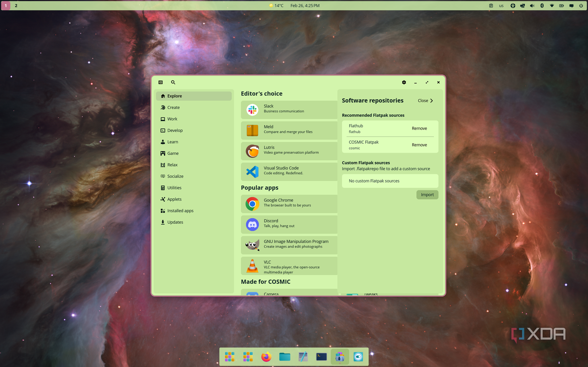Switch to the Updates section
The height and width of the screenshot is (367, 588).
(175, 222)
